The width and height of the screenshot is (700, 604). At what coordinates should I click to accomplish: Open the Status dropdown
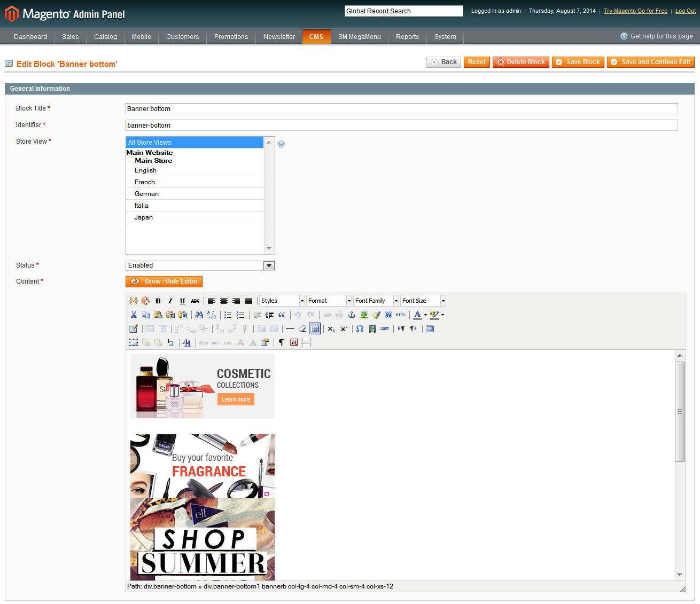pyautogui.click(x=200, y=265)
